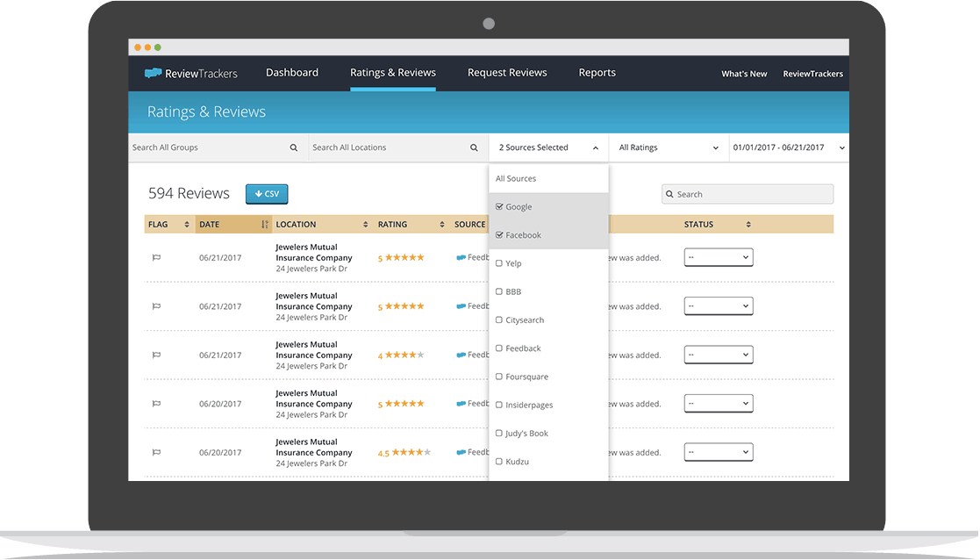
Task: Check the Kudzu source
Action: pyautogui.click(x=499, y=462)
